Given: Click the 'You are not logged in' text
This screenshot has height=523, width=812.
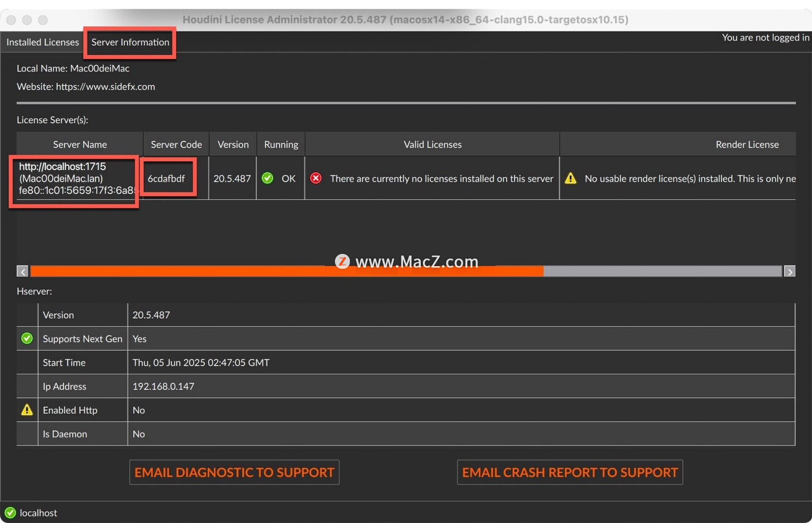Looking at the screenshot, I should coord(765,38).
